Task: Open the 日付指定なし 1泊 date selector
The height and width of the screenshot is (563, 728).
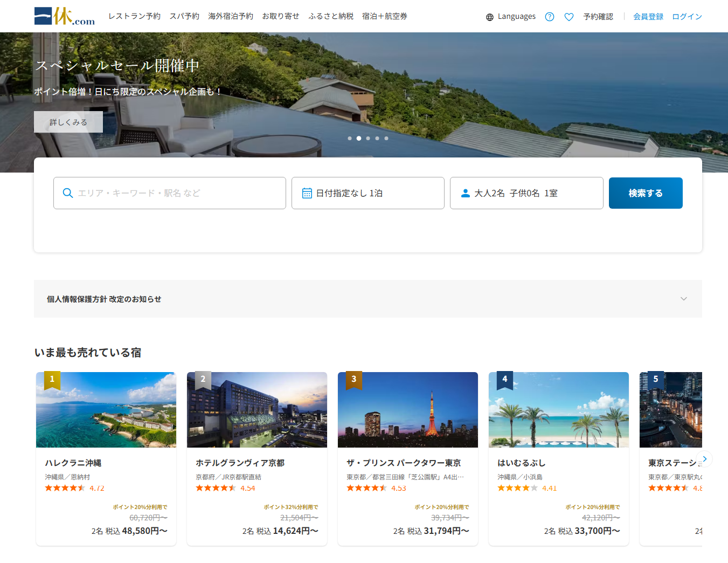Action: [368, 193]
